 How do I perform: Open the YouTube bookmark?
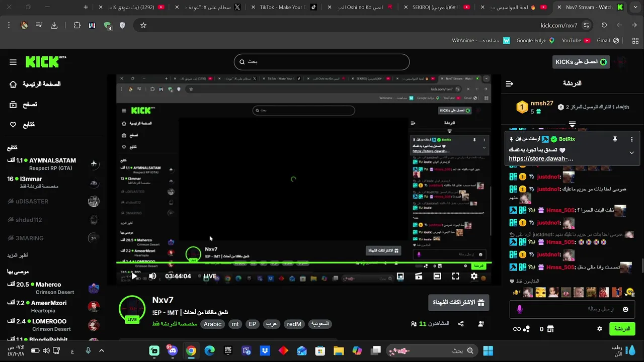pos(576,41)
